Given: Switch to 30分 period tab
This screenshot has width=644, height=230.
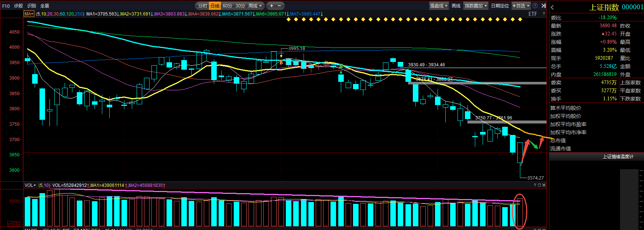Looking at the screenshot, I should point(240,6).
